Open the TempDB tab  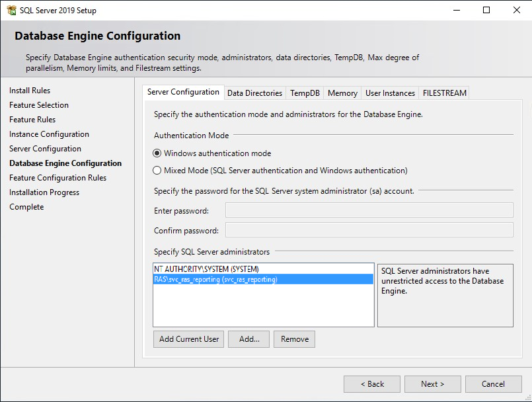305,93
